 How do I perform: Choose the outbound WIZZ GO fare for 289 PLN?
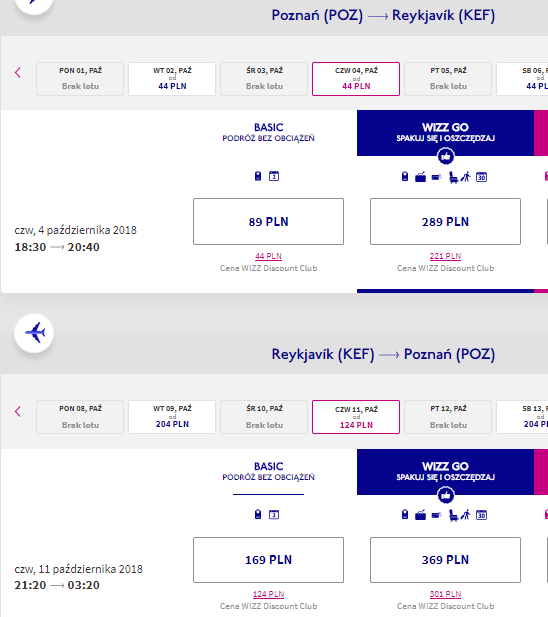click(445, 222)
